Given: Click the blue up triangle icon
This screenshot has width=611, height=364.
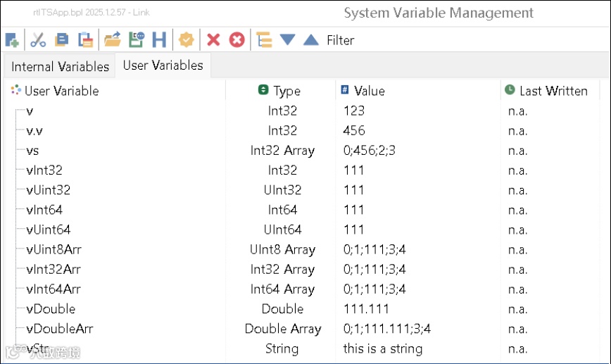Looking at the screenshot, I should (311, 40).
